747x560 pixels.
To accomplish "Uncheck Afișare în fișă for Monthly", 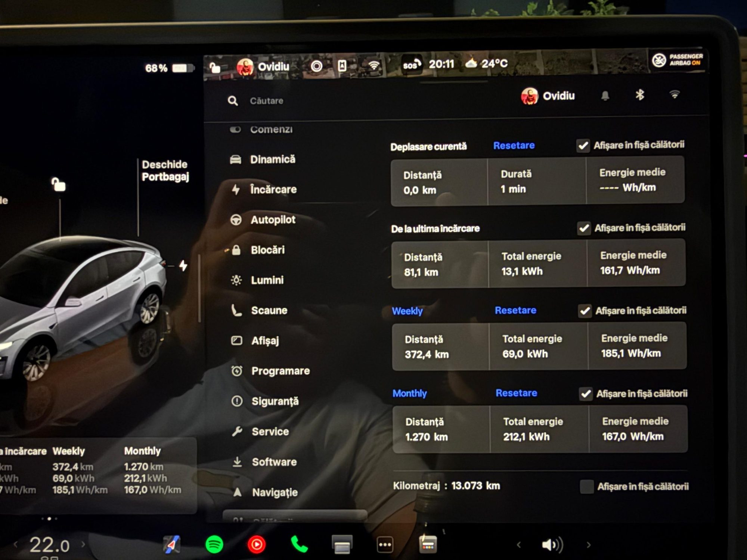I will coord(586,394).
